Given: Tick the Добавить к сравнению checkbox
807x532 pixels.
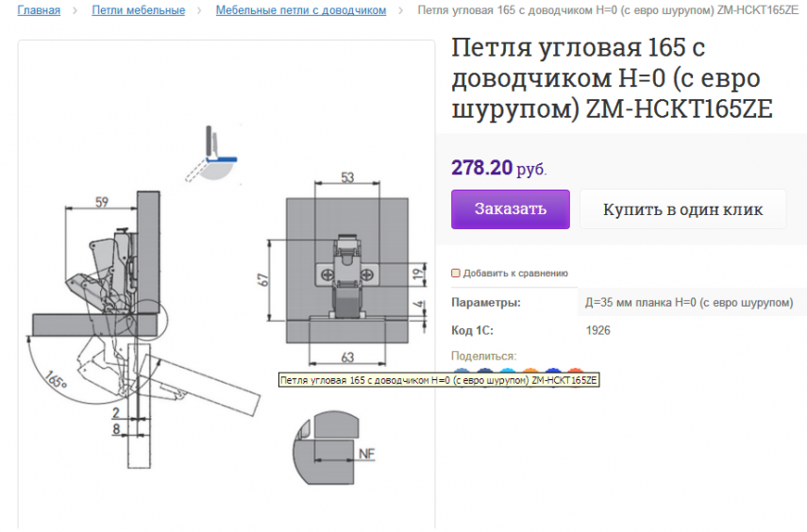Looking at the screenshot, I should [x=456, y=274].
